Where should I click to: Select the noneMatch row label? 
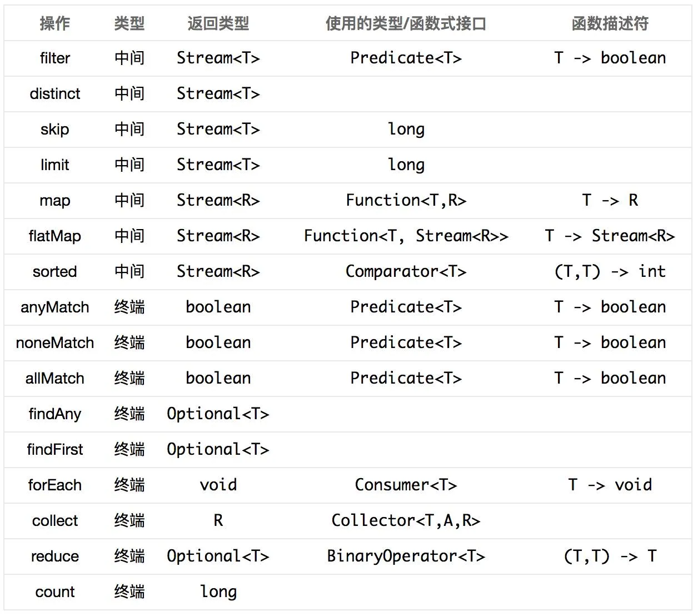pos(54,343)
